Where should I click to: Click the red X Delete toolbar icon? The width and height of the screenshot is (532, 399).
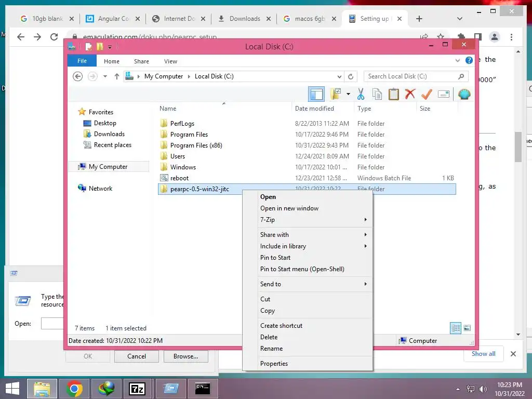click(x=410, y=94)
